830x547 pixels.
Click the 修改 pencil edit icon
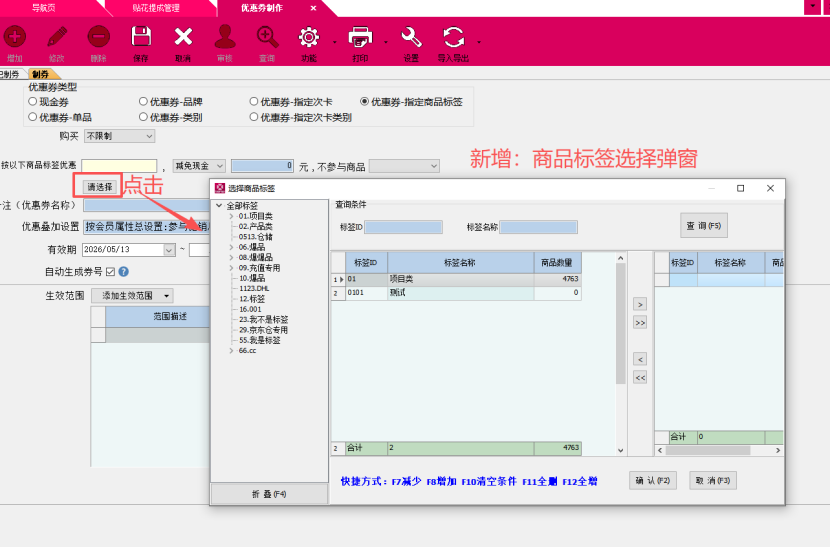coord(57,37)
